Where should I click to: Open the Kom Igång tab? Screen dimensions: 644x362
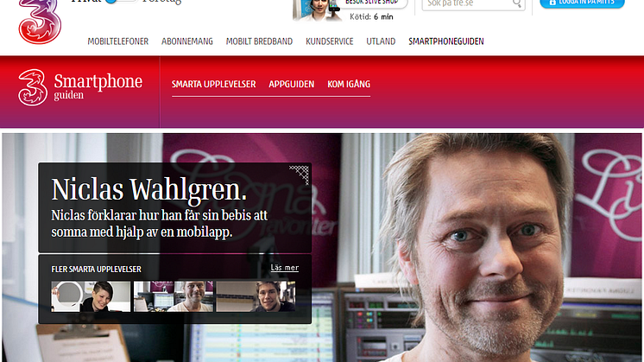click(349, 84)
